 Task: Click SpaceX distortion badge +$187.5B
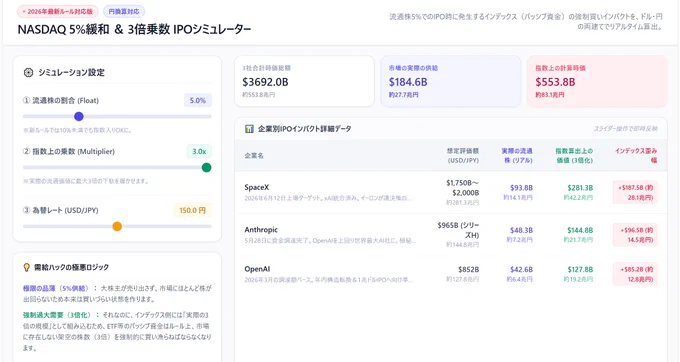(635, 192)
